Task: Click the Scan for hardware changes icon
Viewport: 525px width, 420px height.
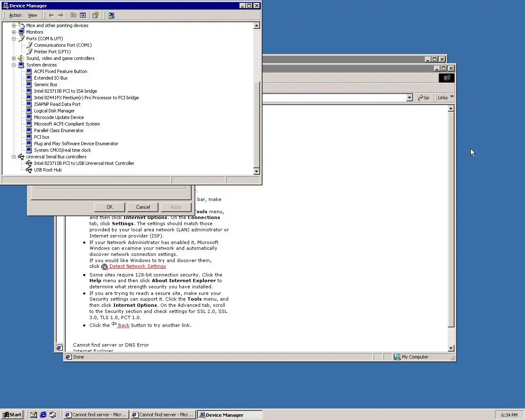Action: pyautogui.click(x=111, y=15)
